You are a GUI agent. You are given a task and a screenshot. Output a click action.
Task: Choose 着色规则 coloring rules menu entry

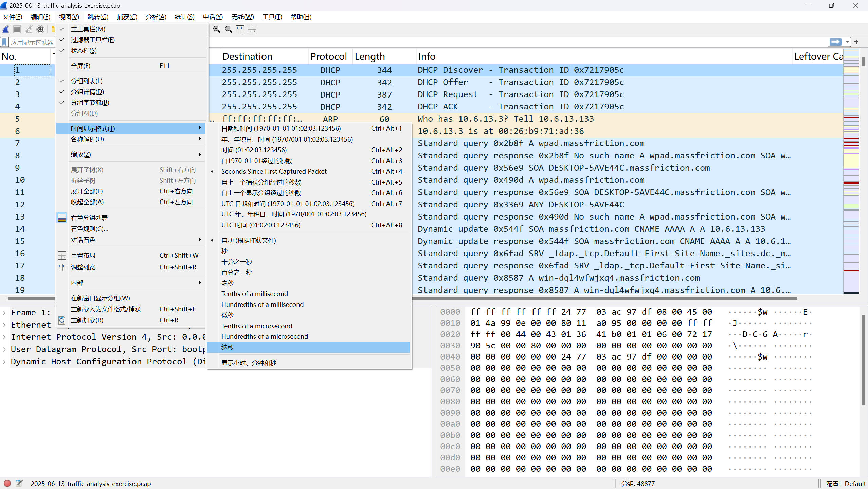point(89,229)
